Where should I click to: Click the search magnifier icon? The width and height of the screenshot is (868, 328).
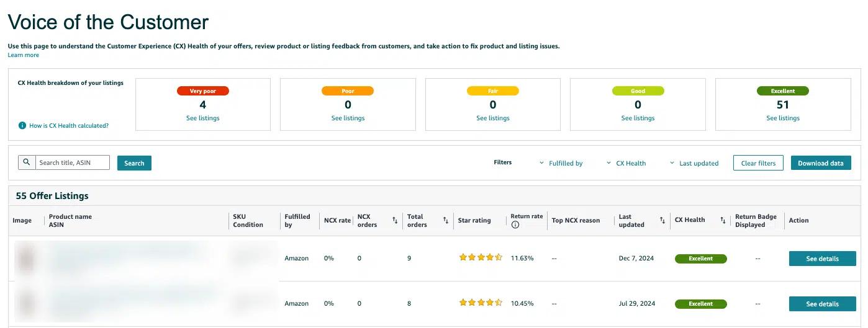[x=27, y=162]
